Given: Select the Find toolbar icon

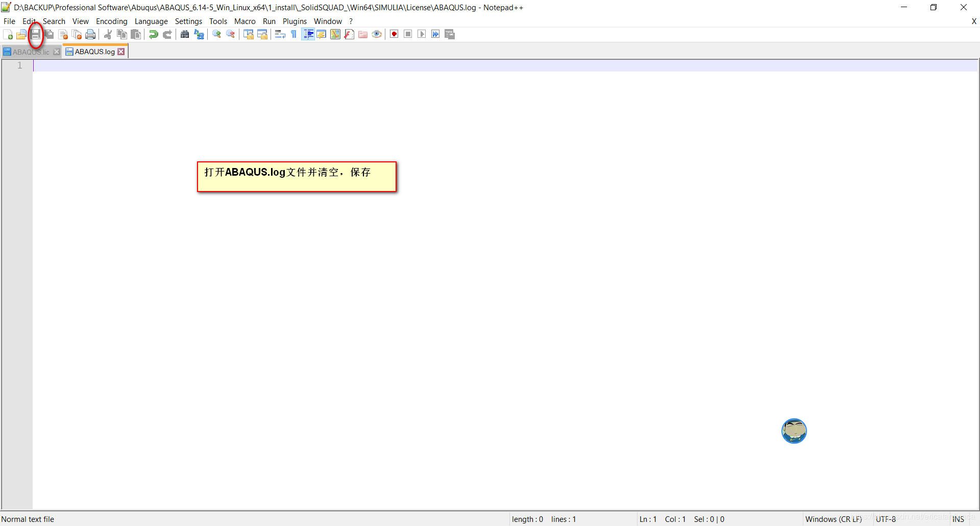Looking at the screenshot, I should click(184, 34).
